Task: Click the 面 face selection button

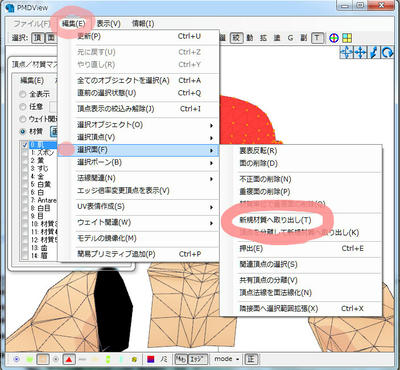Action: pyautogui.click(x=51, y=38)
